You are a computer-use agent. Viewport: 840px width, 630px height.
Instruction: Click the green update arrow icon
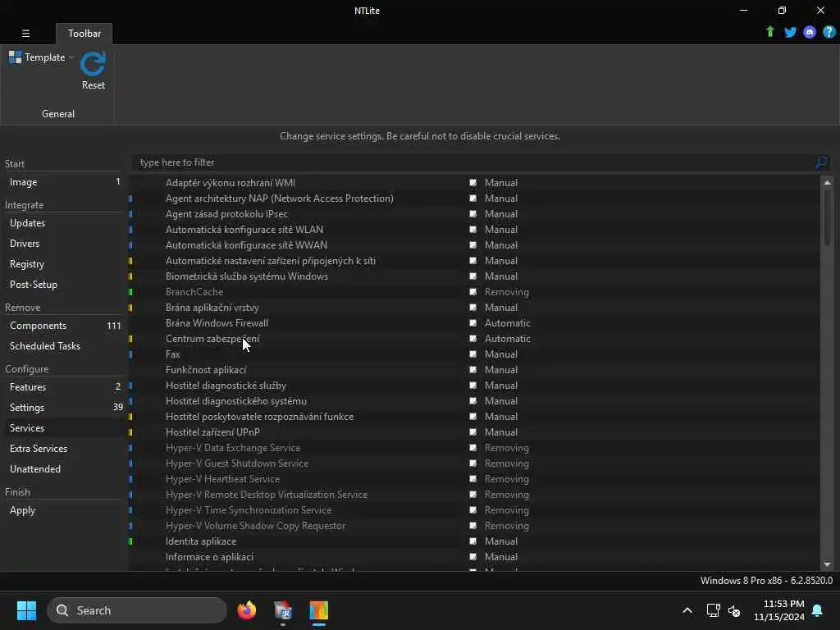pyautogui.click(x=769, y=32)
